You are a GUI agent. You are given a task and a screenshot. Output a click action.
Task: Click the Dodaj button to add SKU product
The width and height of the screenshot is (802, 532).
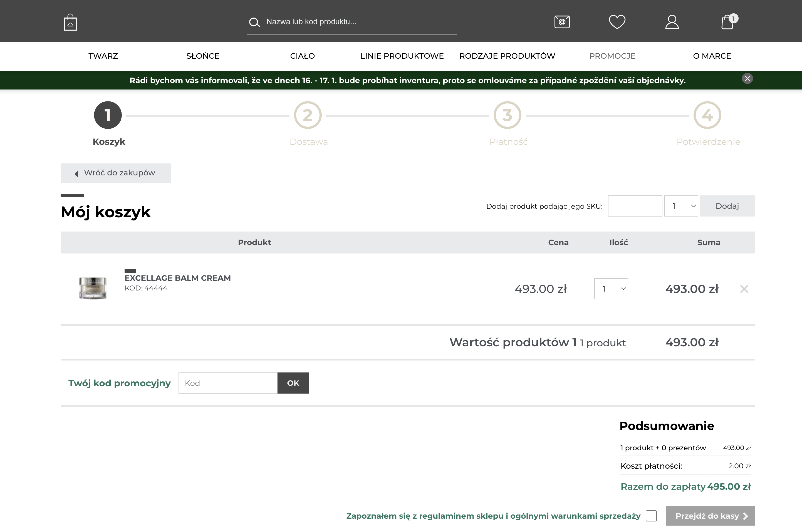pos(727,206)
